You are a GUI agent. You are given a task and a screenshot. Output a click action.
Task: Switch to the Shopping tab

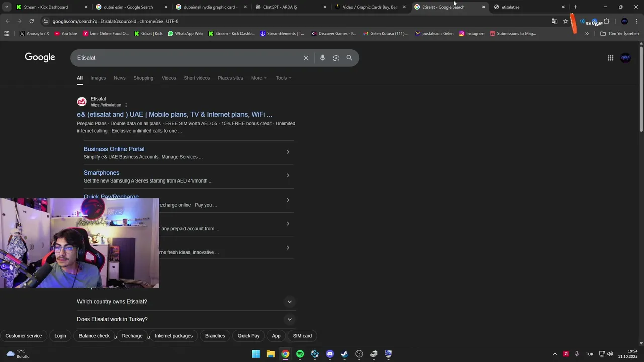(143, 78)
